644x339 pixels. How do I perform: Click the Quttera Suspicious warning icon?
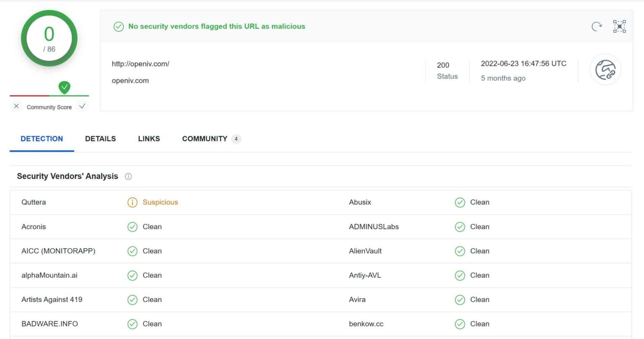click(132, 202)
